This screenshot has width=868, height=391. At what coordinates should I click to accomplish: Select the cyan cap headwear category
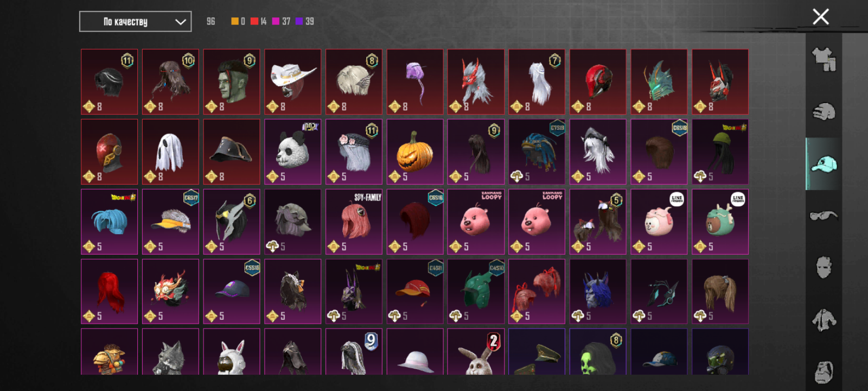[824, 164]
